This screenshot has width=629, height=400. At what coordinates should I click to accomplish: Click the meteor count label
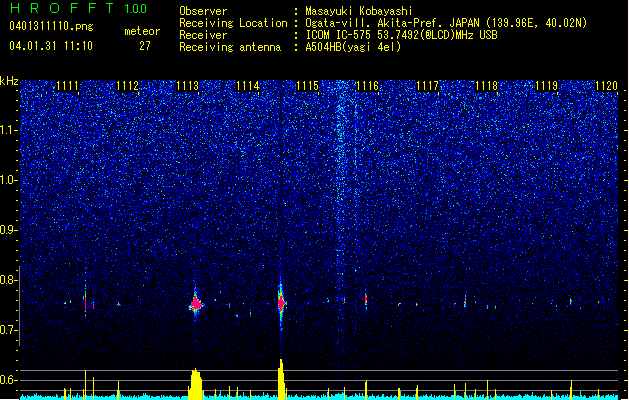142,31
